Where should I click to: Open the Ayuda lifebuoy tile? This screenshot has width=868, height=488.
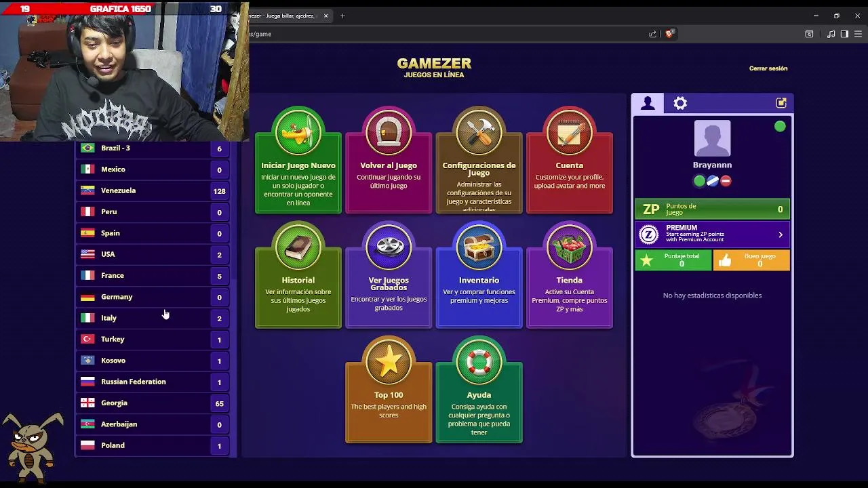479,390
